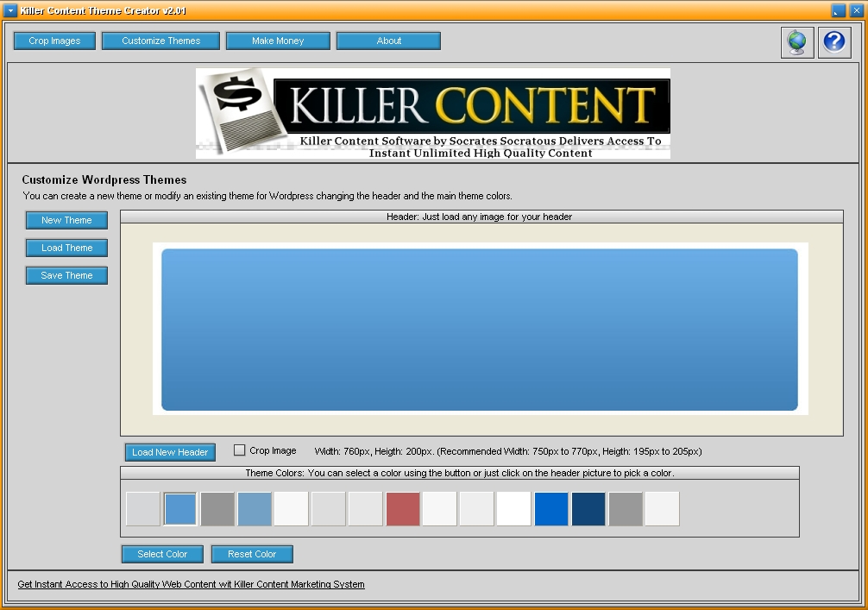This screenshot has width=868, height=610.
Task: Click the Save Theme button
Action: (x=66, y=275)
